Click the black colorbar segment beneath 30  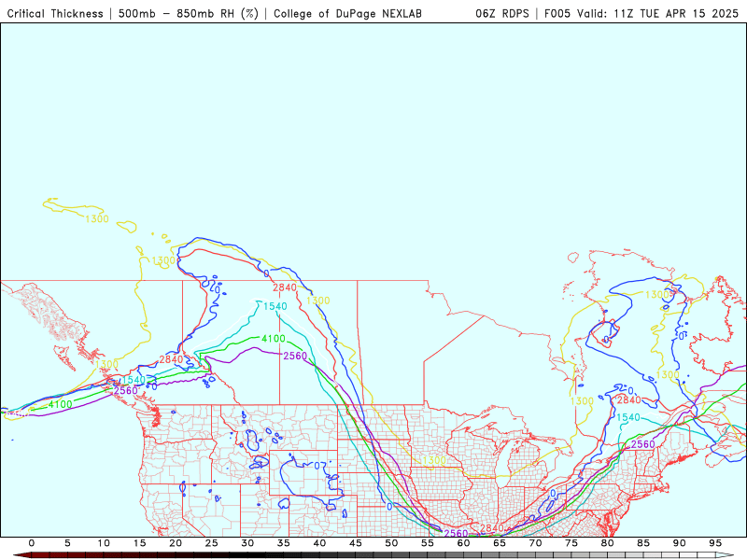tap(247, 555)
